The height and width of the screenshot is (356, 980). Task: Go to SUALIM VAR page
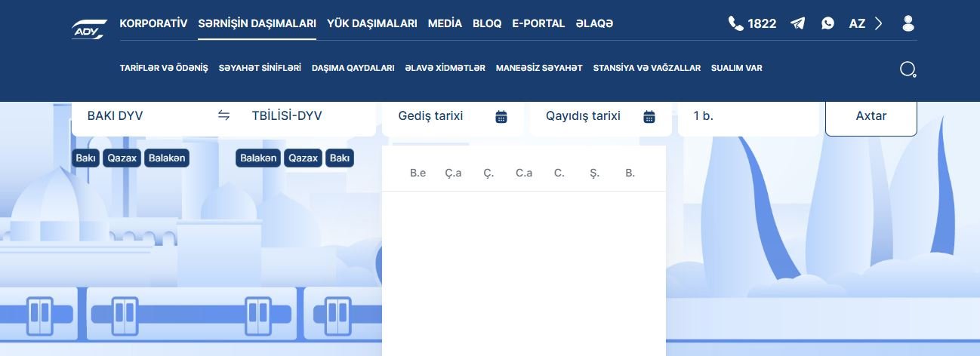click(737, 68)
